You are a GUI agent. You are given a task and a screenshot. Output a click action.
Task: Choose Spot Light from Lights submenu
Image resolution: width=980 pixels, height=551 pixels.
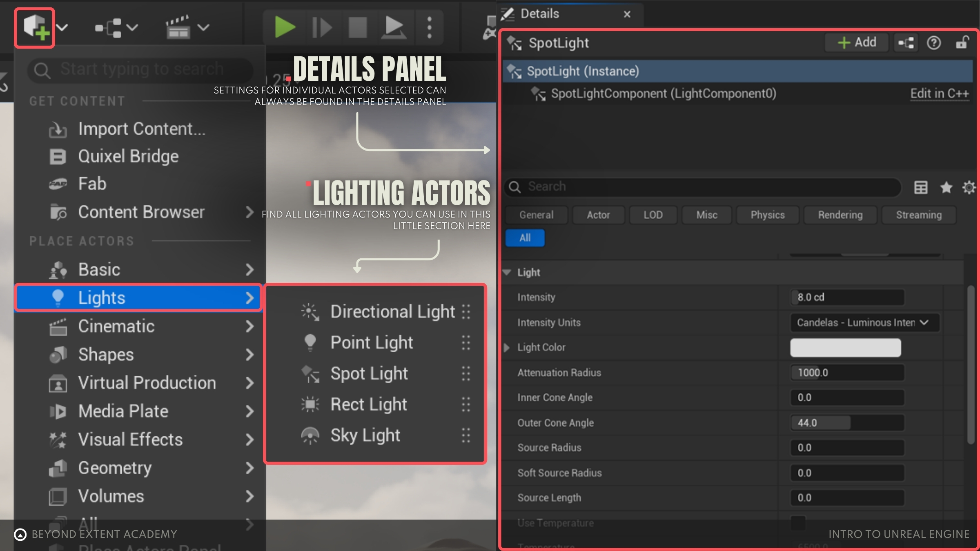click(369, 373)
